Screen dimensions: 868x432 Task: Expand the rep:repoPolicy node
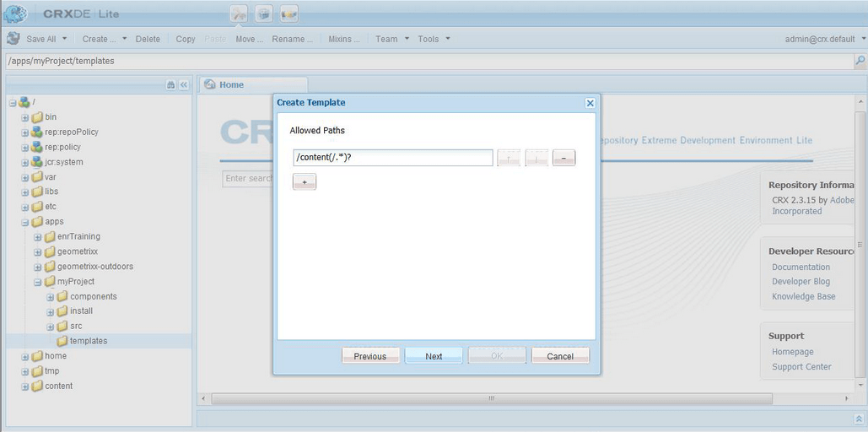25,132
